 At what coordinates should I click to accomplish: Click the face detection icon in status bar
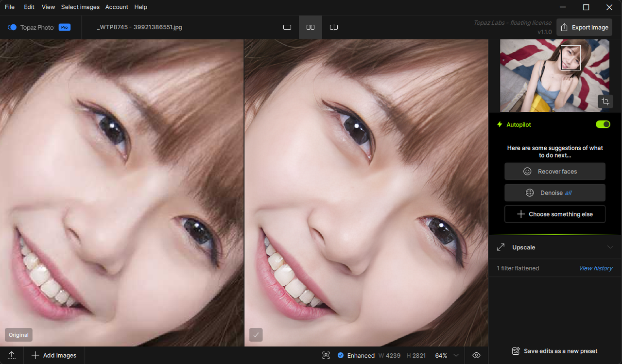click(x=326, y=355)
